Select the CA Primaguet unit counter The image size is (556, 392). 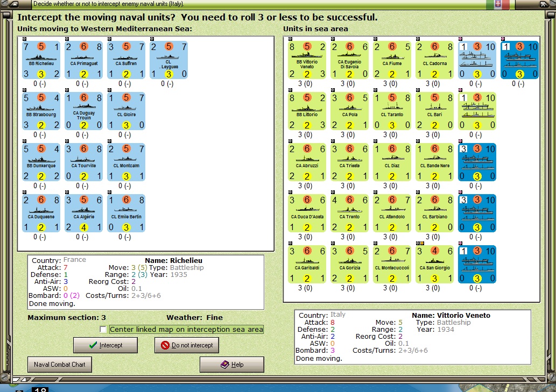[x=83, y=60]
